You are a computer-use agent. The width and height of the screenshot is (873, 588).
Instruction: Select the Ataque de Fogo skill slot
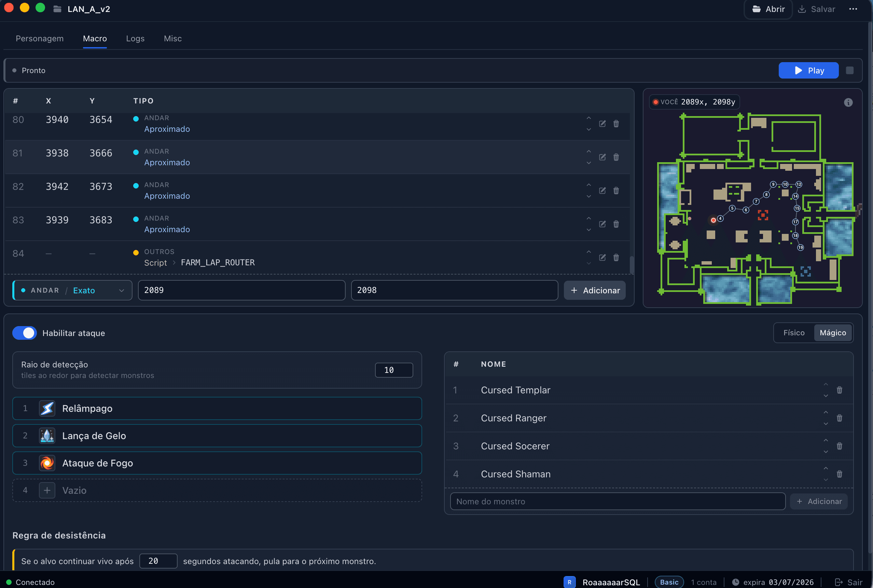click(217, 463)
